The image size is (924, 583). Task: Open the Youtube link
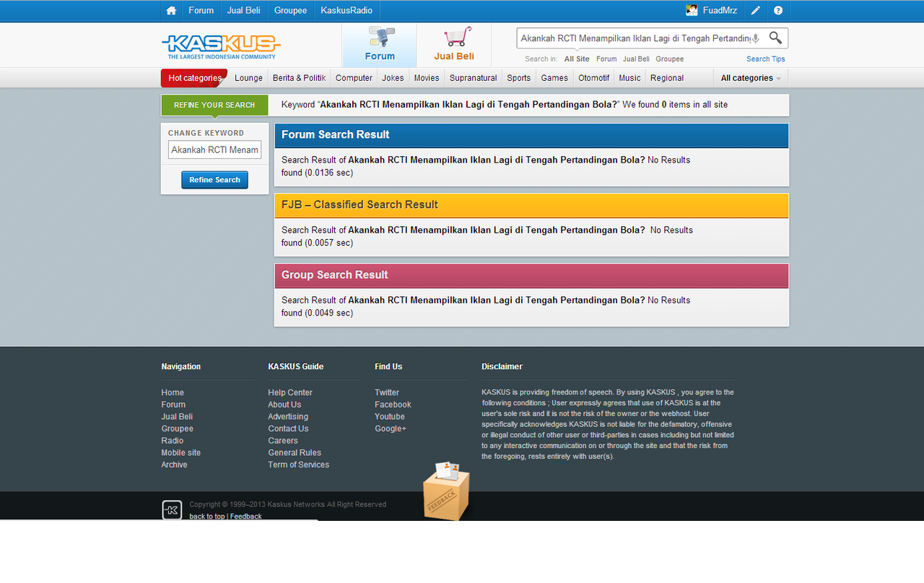pyautogui.click(x=390, y=417)
